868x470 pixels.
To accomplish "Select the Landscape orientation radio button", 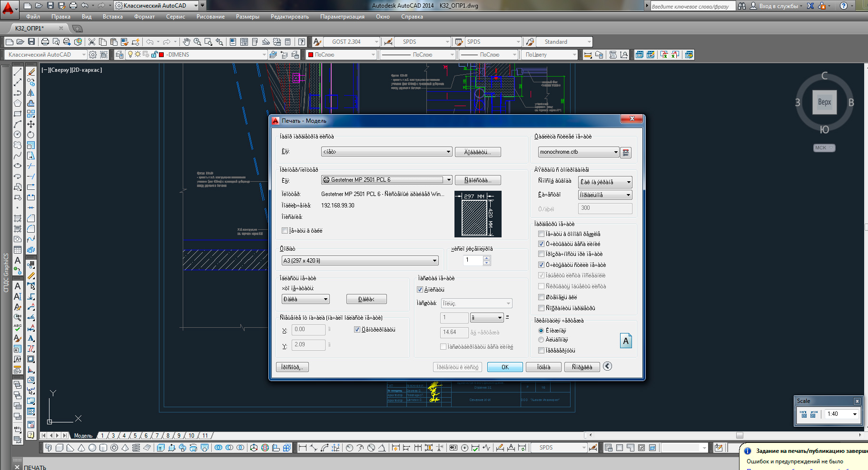I will click(541, 340).
